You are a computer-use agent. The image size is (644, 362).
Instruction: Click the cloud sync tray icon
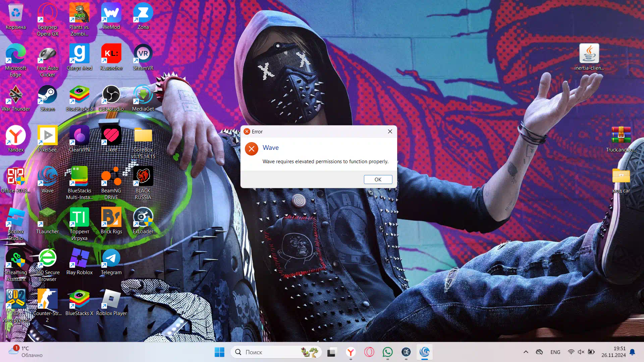[x=539, y=352]
